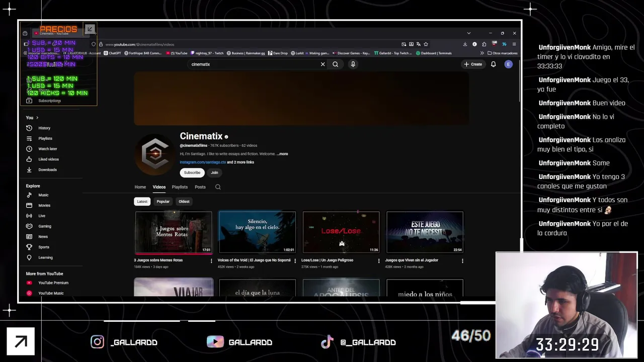Explore the Movies category
This screenshot has height=362, width=644.
point(44,206)
